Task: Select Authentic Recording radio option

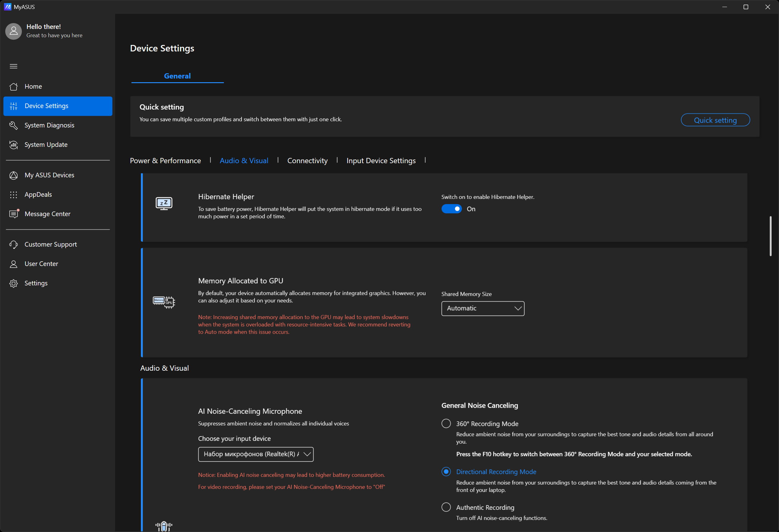Action: [446, 507]
